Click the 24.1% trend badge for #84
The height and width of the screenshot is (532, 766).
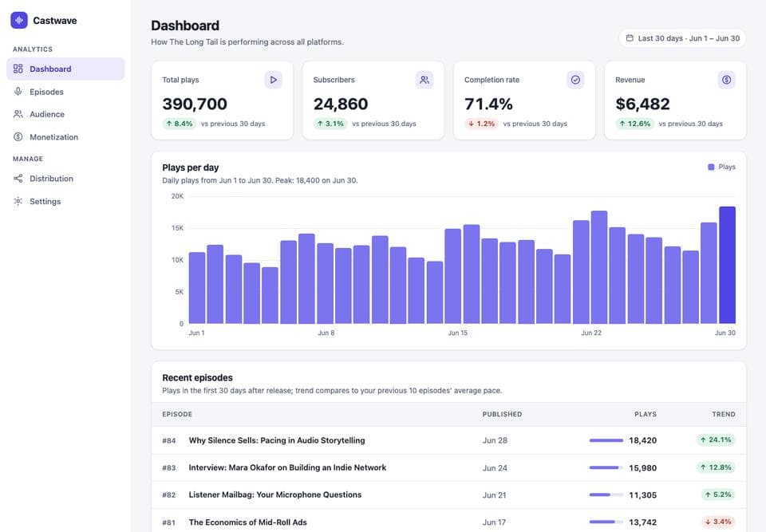[x=716, y=440]
